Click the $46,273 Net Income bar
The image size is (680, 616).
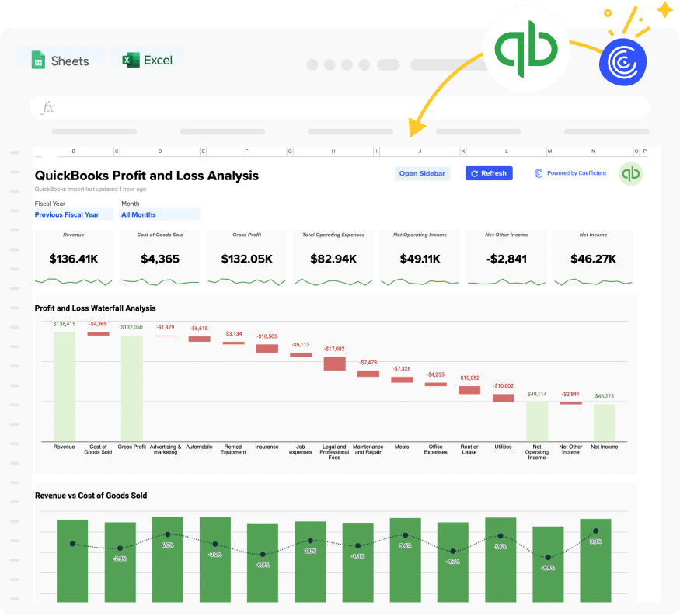click(605, 423)
